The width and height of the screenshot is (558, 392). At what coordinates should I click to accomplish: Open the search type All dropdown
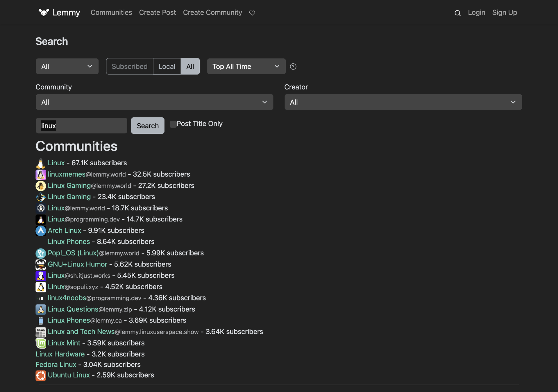pyautogui.click(x=67, y=67)
